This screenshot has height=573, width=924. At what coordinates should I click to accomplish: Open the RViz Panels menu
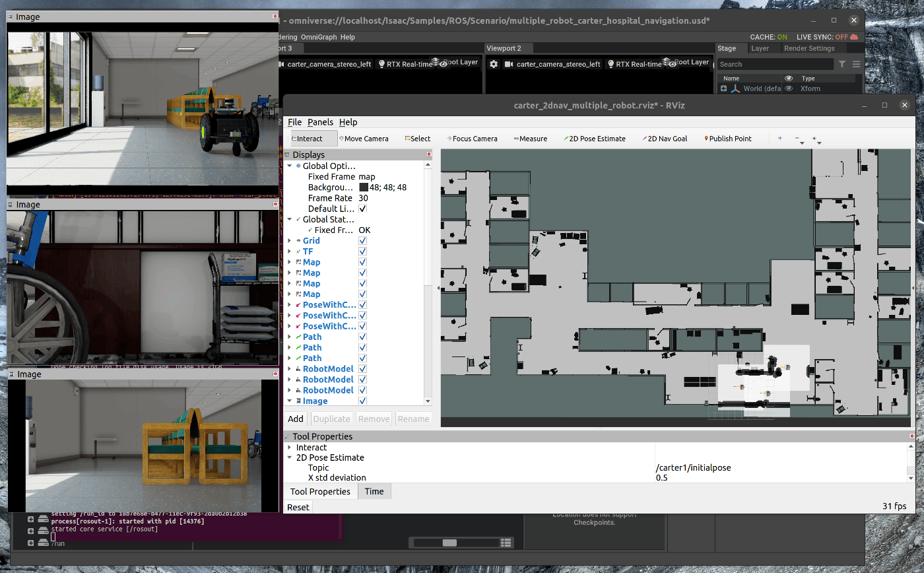pos(320,122)
